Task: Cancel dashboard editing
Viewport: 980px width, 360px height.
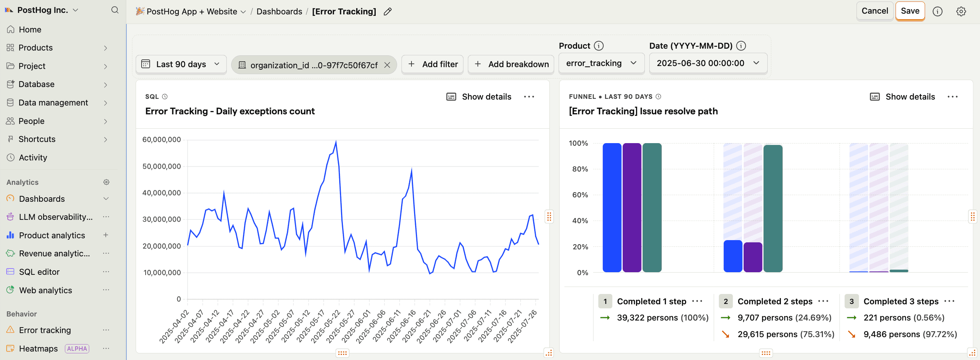Action: click(x=875, y=11)
